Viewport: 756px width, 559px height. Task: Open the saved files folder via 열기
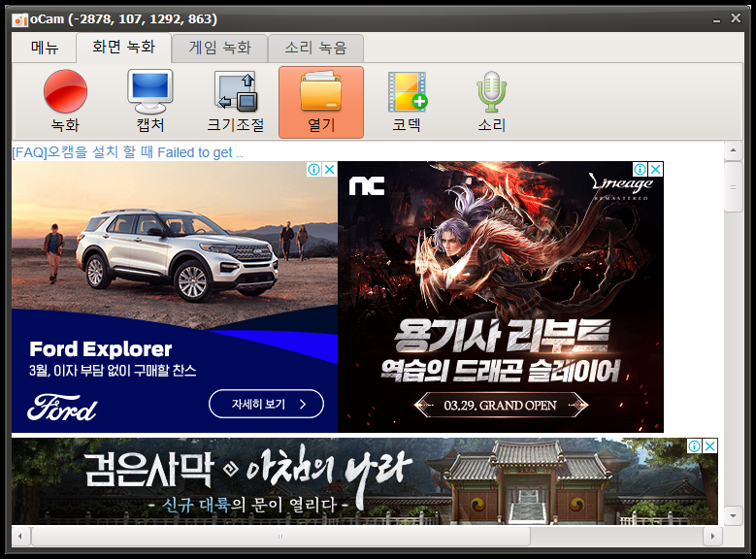click(321, 102)
